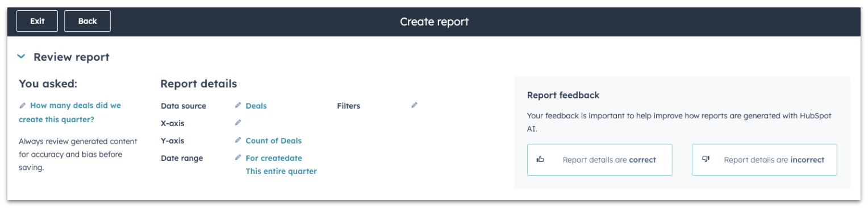
Task: Click the Report feedback heading
Action: click(564, 95)
